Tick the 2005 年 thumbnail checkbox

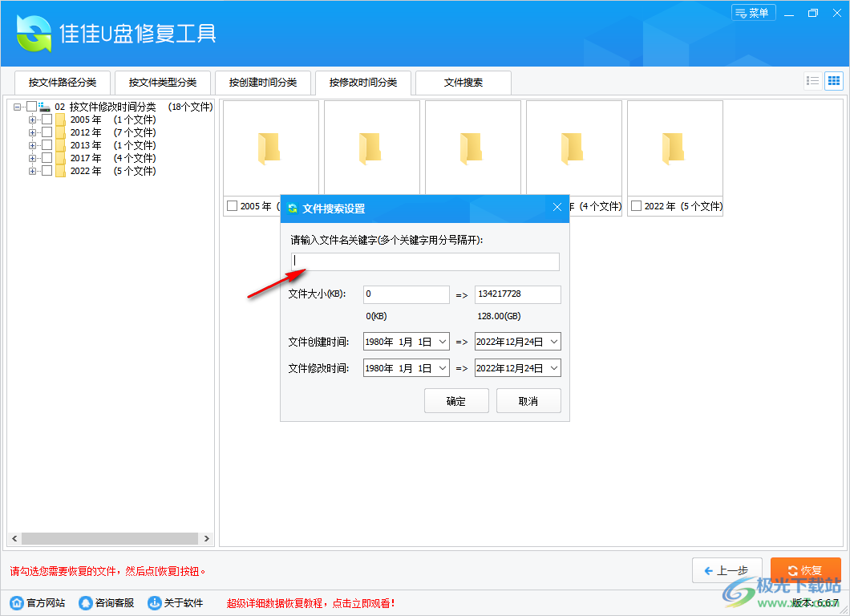coord(232,206)
